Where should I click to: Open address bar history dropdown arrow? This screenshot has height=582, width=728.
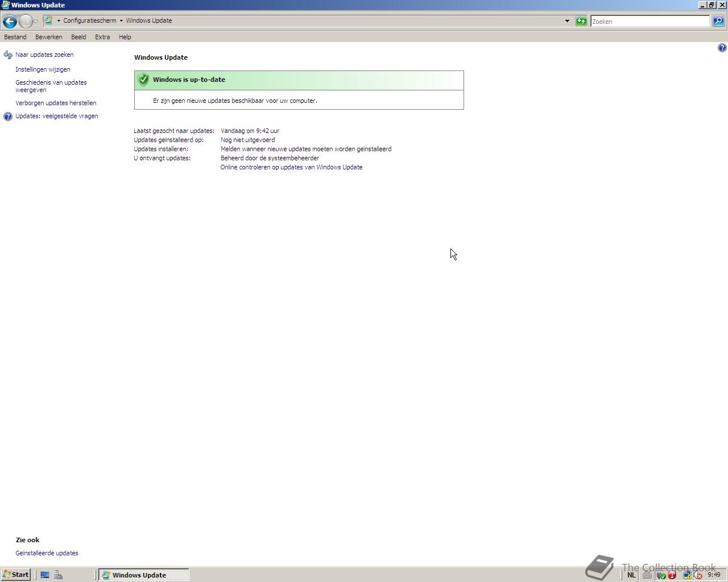(567, 21)
